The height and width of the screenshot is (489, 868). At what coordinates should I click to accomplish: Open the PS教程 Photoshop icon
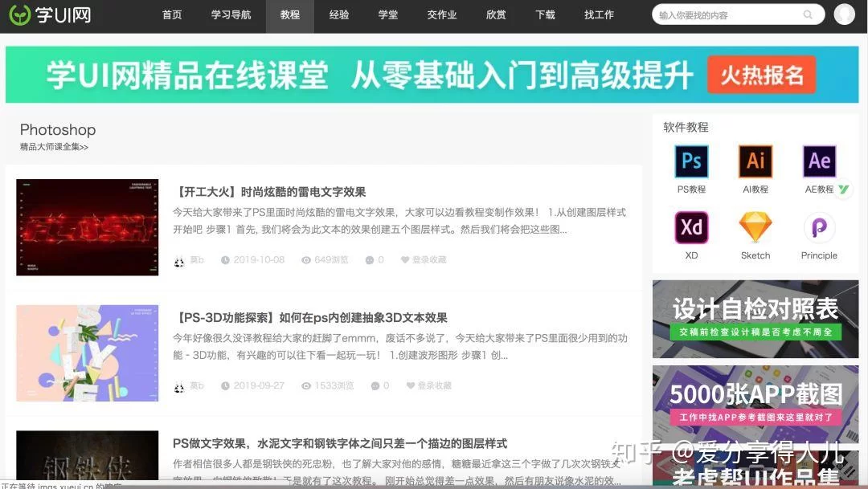(x=691, y=161)
